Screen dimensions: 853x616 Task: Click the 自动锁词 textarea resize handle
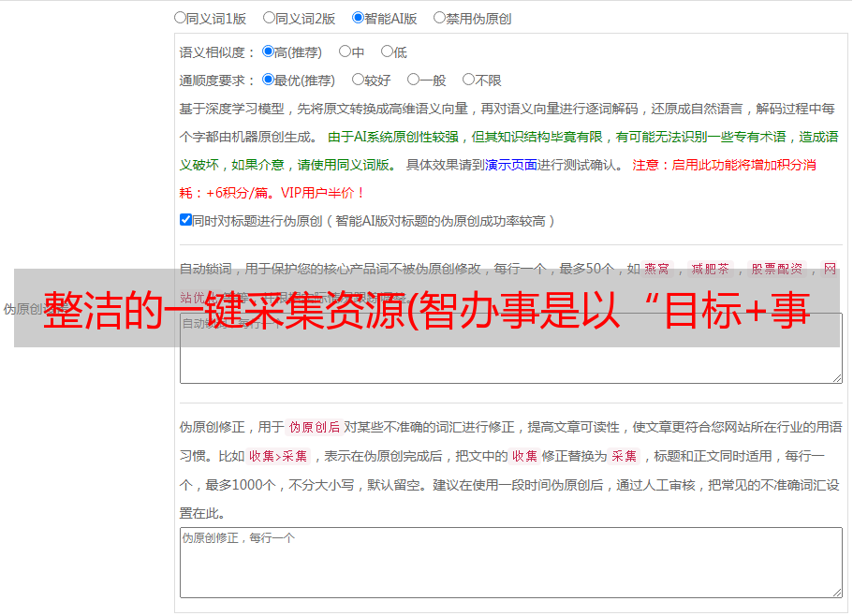pyautogui.click(x=837, y=378)
